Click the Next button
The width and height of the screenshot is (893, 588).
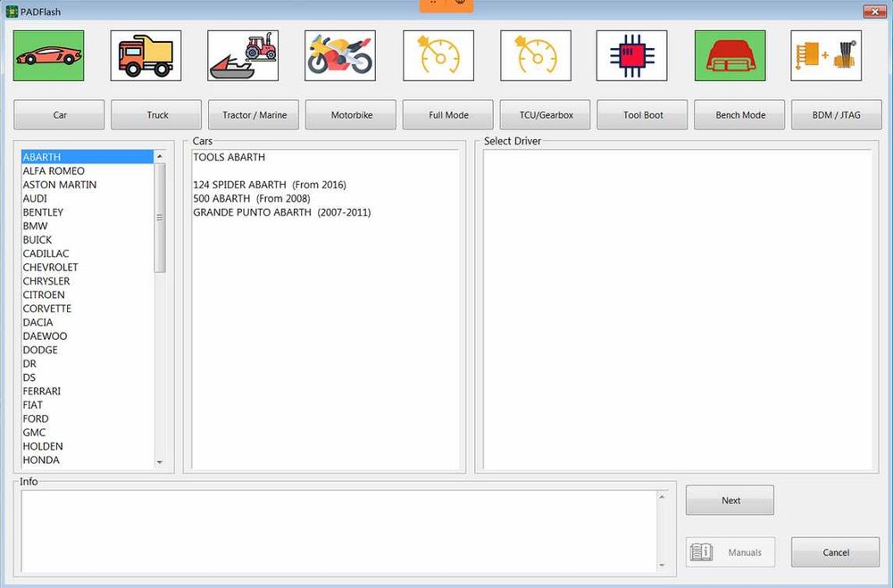click(730, 501)
